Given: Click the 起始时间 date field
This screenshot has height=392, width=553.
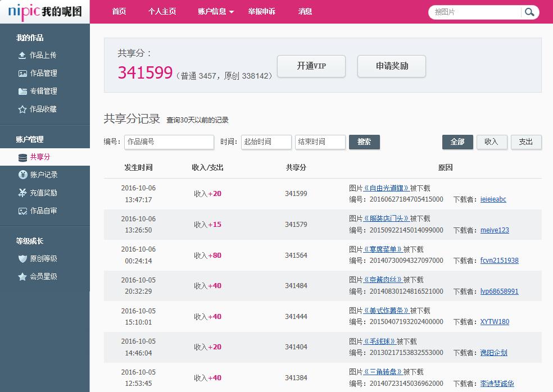Looking at the screenshot, I should [266, 142].
